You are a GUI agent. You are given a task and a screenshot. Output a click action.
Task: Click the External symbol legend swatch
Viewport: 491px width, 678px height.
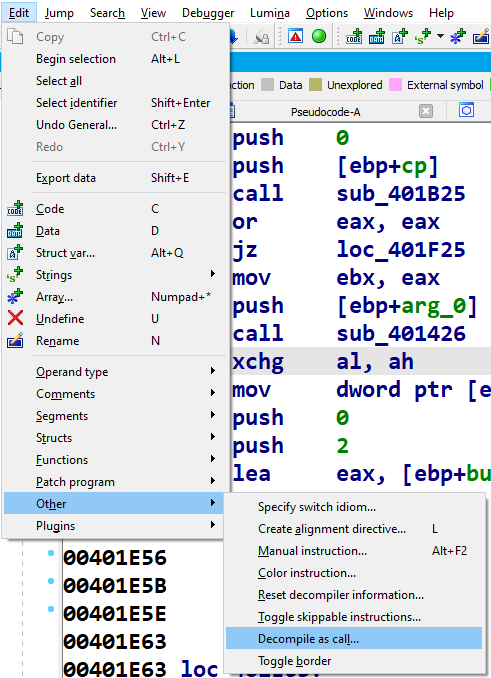(x=395, y=85)
